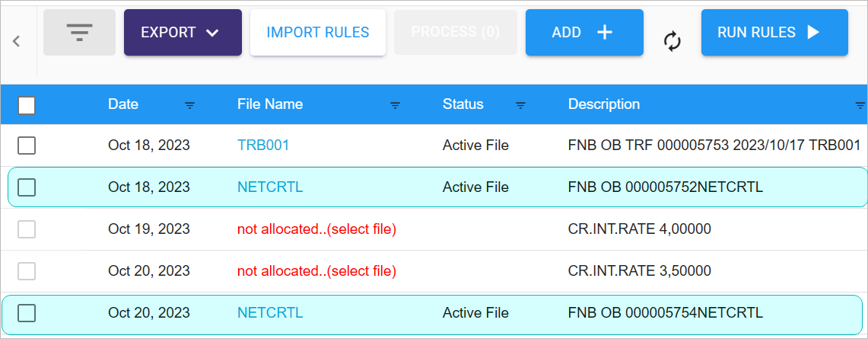Collapse panel with left chevron arrow
This screenshot has height=339, width=868.
[17, 40]
